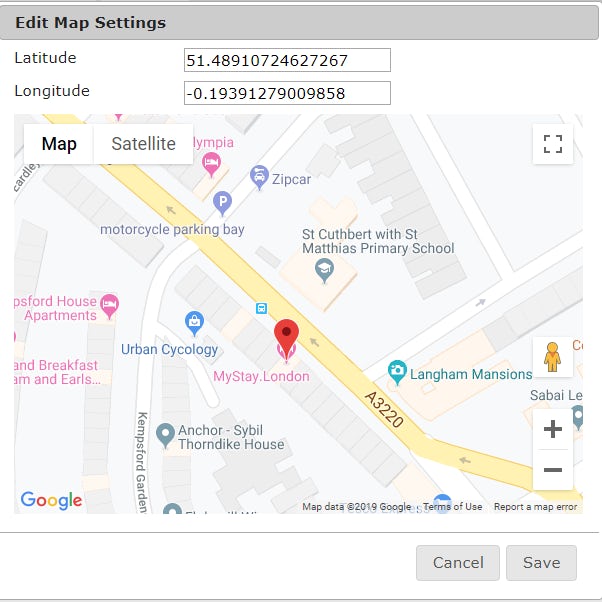Click Anchor Sybil Thorndike House pin icon
Image resolution: width=602 pixels, height=602 pixels.
165,435
